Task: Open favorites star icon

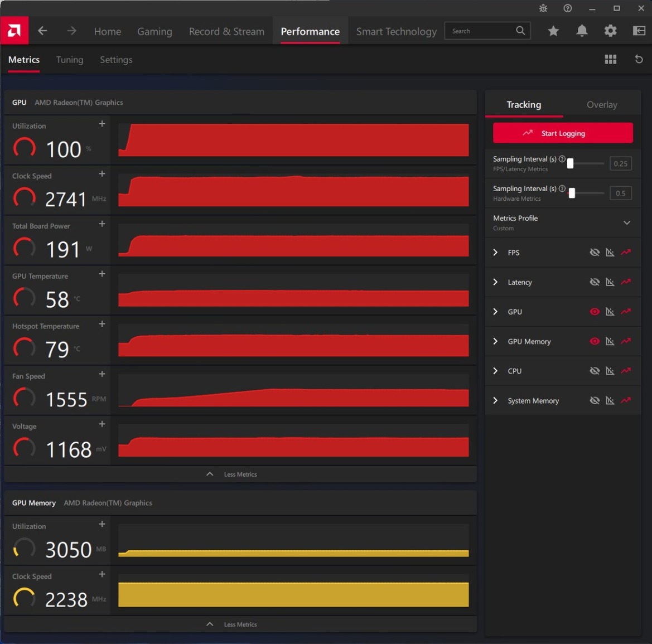Action: pos(553,31)
